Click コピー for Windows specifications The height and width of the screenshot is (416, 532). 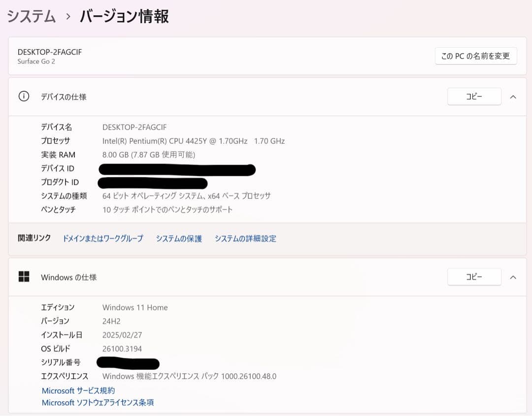pyautogui.click(x=474, y=277)
